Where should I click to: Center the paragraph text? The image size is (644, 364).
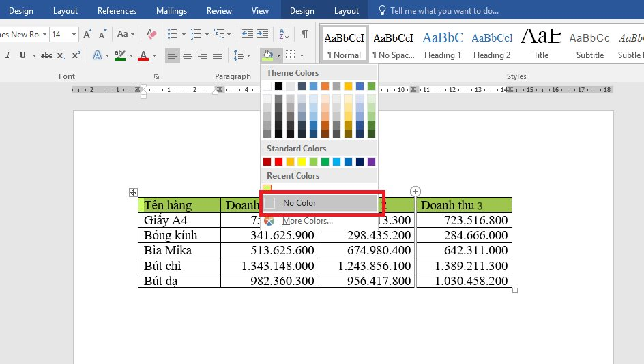coord(188,55)
